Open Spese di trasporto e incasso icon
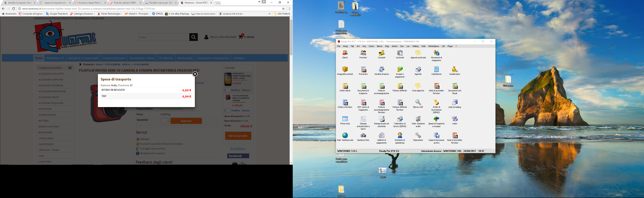Viewport: 644px width, 198px height. (437, 119)
